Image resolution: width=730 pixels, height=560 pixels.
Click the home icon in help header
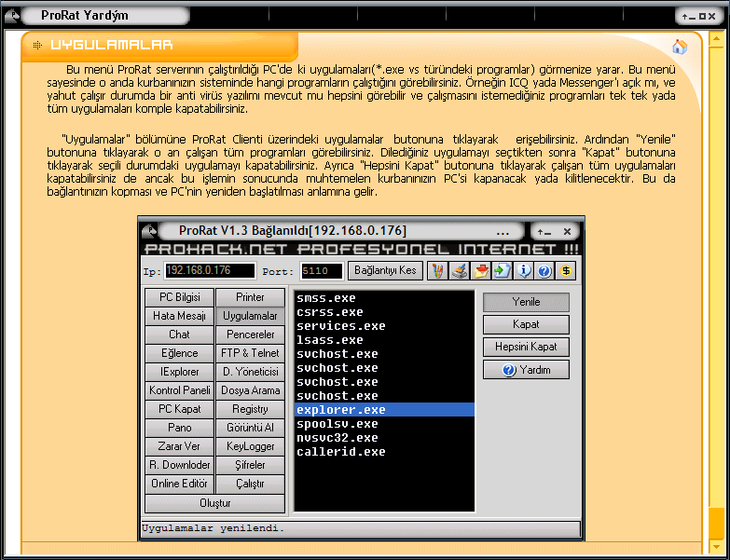680,47
